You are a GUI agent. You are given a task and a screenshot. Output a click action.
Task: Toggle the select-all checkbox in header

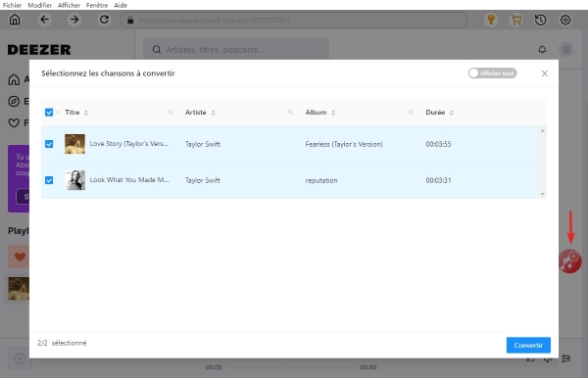coord(49,112)
